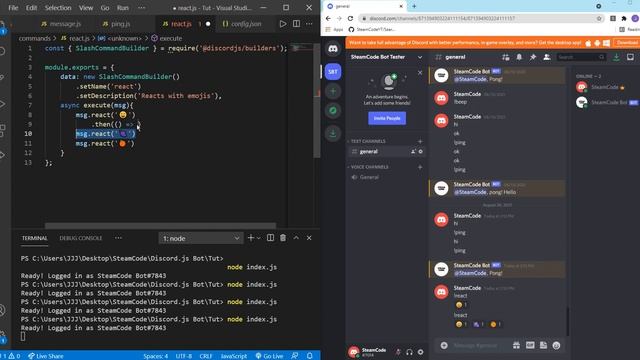Maximize the terminal panel with the chevron
Screen dimensions: 640x360
296,238
